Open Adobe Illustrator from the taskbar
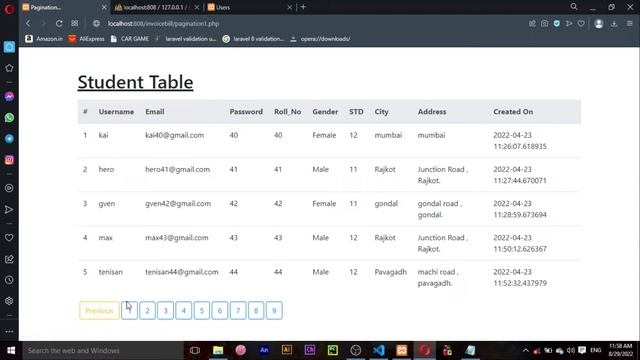Viewport: 640px width, 360px height. pos(287,351)
